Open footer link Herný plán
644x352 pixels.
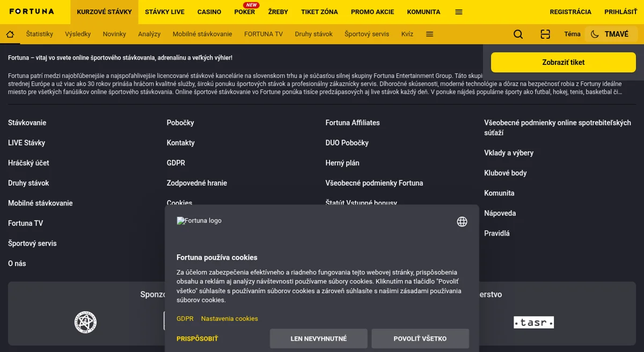tap(342, 163)
